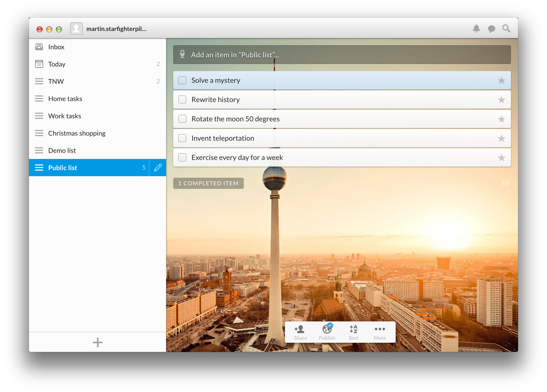Click the Public list count 5
This screenshot has height=392, width=547.
tap(144, 168)
